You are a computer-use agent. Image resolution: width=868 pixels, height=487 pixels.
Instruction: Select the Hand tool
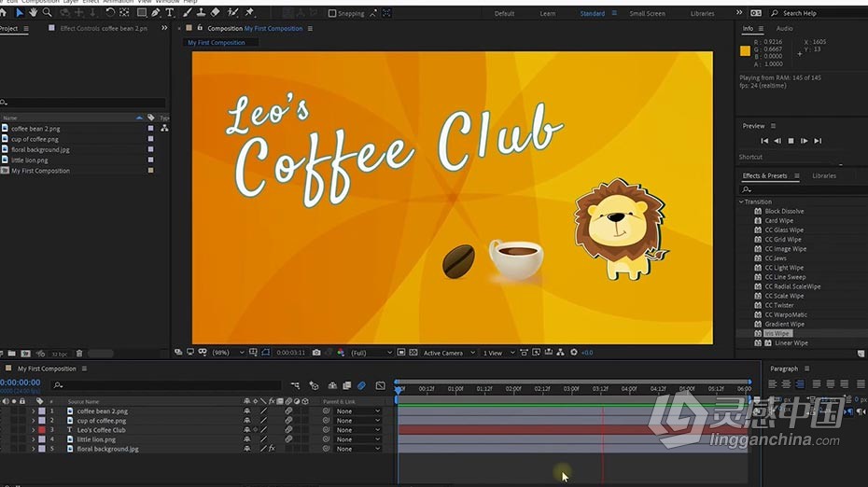tap(34, 12)
